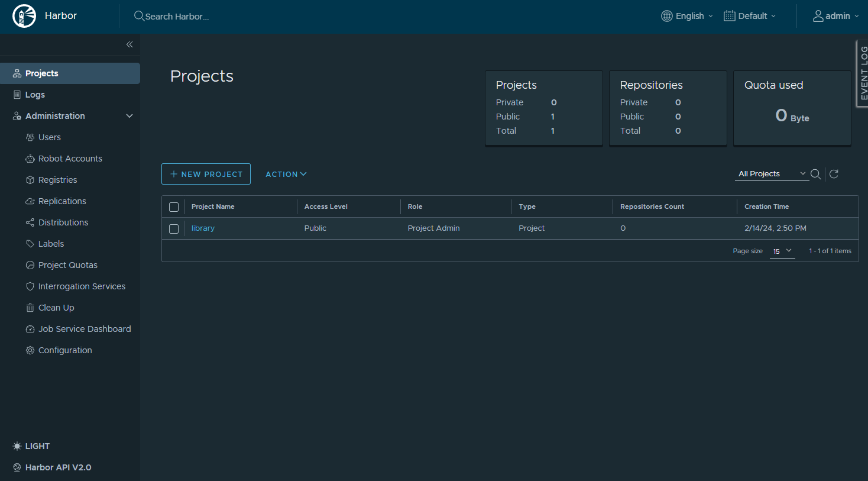The width and height of the screenshot is (868, 481).
Task: Click the Project Quotas gauge icon
Action: (x=30, y=265)
